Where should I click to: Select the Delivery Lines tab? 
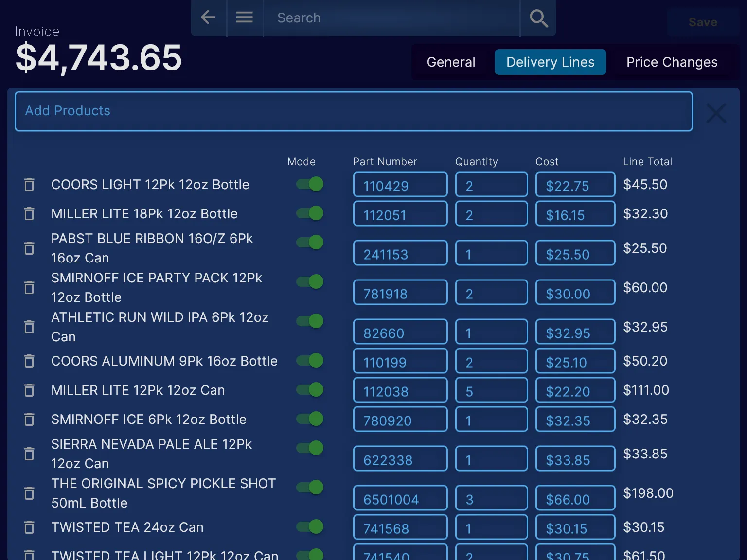point(550,62)
